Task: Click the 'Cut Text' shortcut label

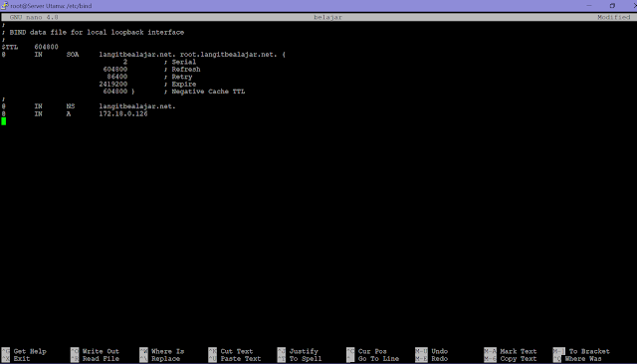Action: coord(237,351)
